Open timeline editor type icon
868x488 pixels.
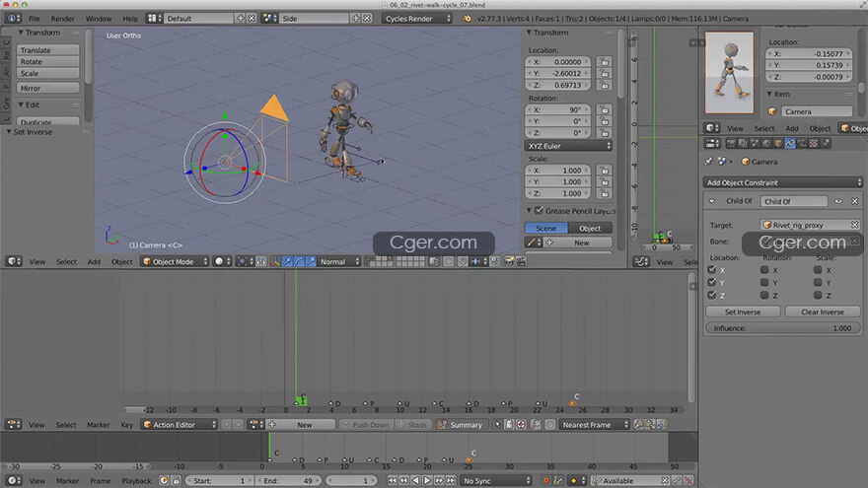(14, 480)
